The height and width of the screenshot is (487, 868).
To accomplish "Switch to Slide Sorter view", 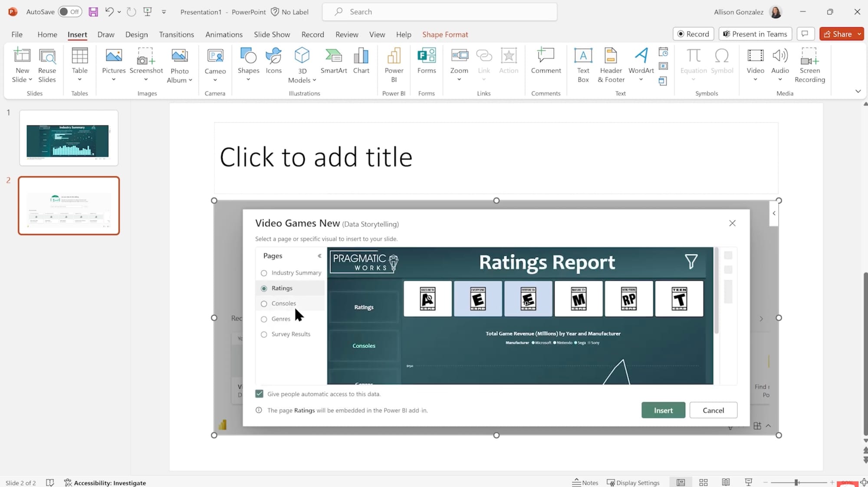I will tap(703, 482).
